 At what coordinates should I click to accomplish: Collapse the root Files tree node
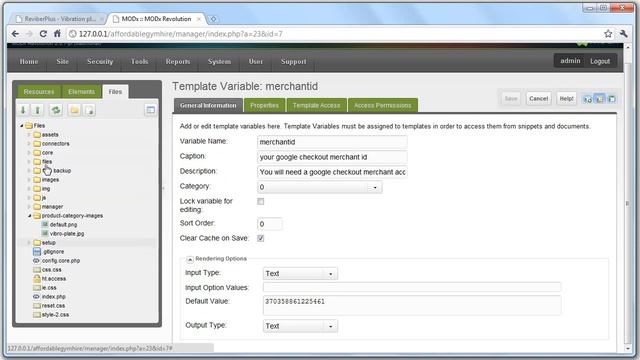[x=22, y=126]
